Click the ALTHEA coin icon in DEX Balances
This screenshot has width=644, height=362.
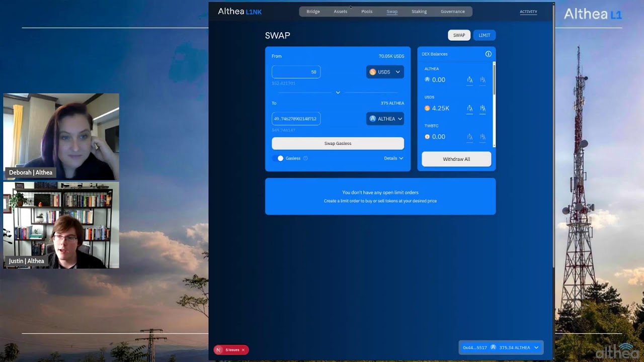click(427, 79)
